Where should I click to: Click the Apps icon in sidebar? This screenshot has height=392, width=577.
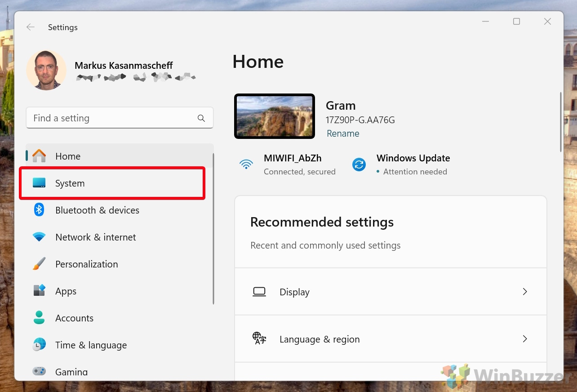pos(39,290)
